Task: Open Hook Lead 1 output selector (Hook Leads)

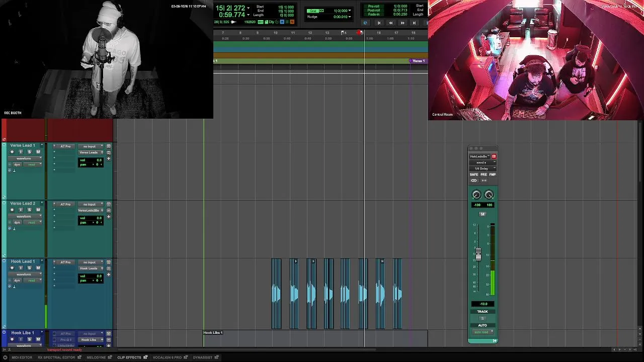Action: coord(91,268)
